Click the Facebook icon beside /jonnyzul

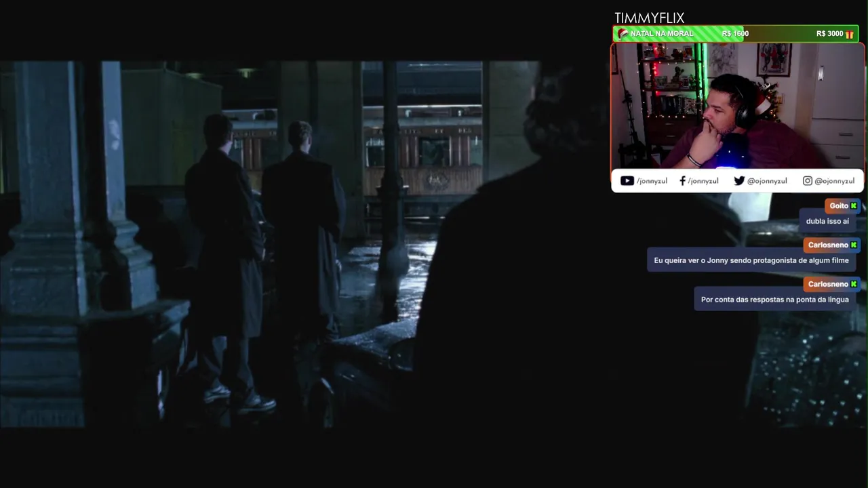pos(682,181)
